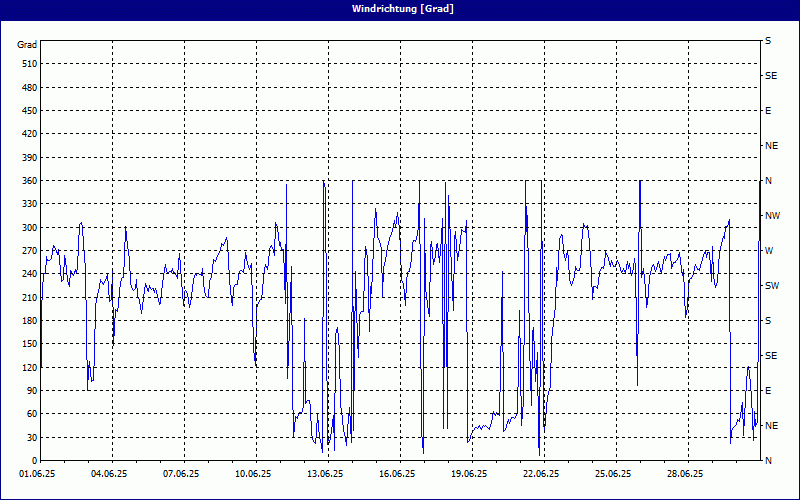This screenshot has width=800, height=500.
Task: Select the 180 degree axis label
Action: 27,321
